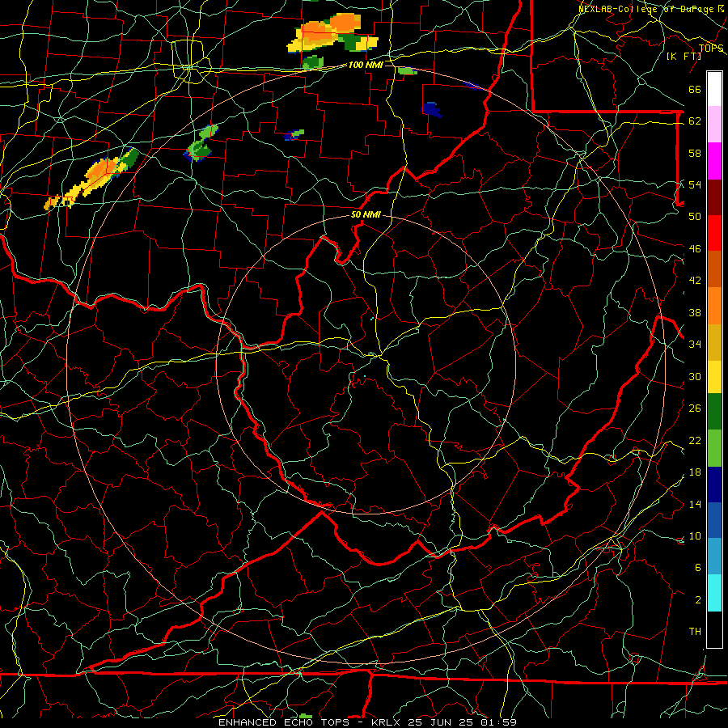
Task: Click the '10' legend value
Action: click(695, 535)
